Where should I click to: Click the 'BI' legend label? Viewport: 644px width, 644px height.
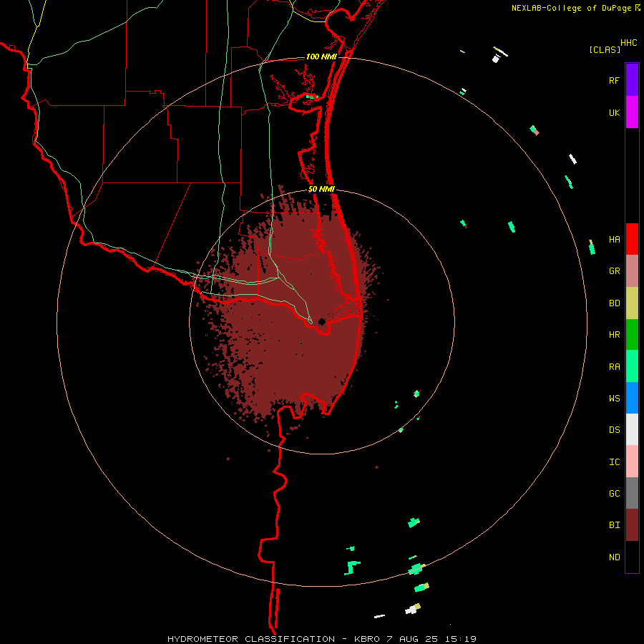click(614, 525)
